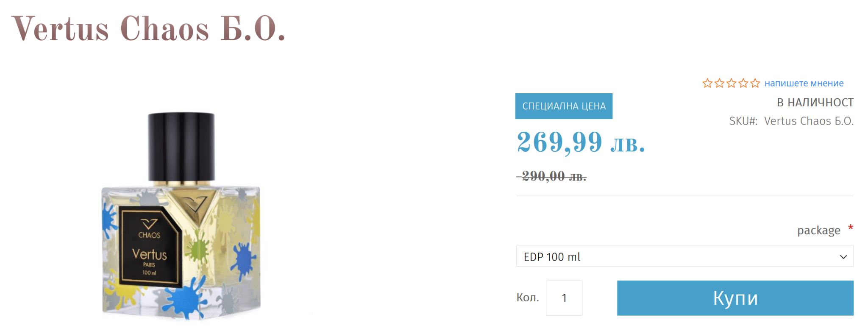Open the package dropdown showing EDP 100 ml
868x331 pixels.
(x=678, y=256)
